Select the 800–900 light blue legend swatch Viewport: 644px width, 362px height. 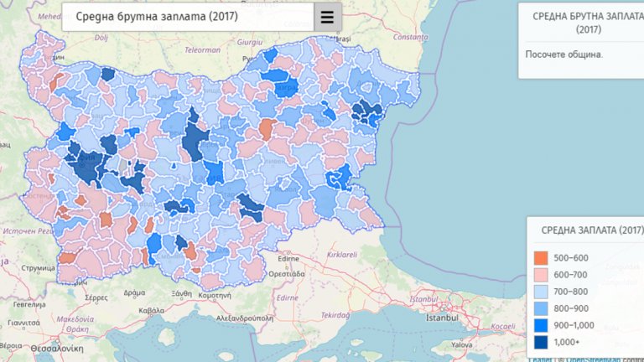point(541,308)
